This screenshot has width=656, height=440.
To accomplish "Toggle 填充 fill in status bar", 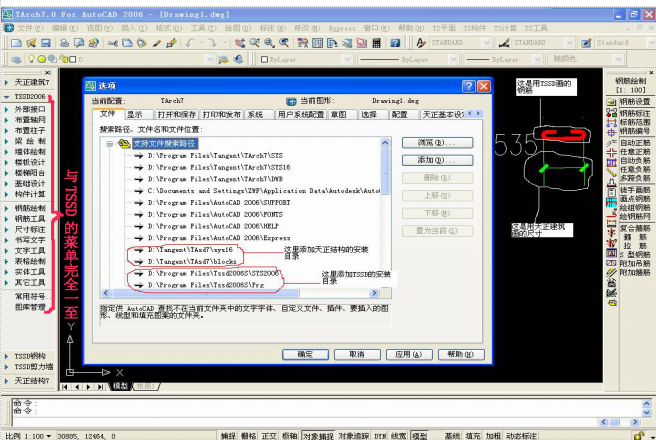I will (x=473, y=436).
